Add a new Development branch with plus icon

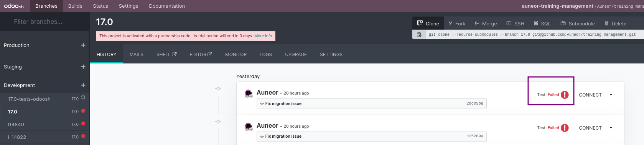pyautogui.click(x=83, y=85)
